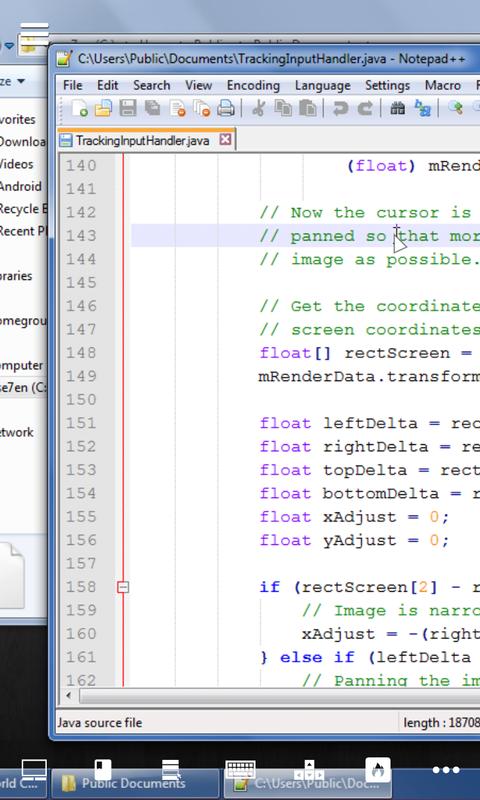This screenshot has height=800, width=480.
Task: Open Find with the binoculars icon
Action: tap(397, 108)
